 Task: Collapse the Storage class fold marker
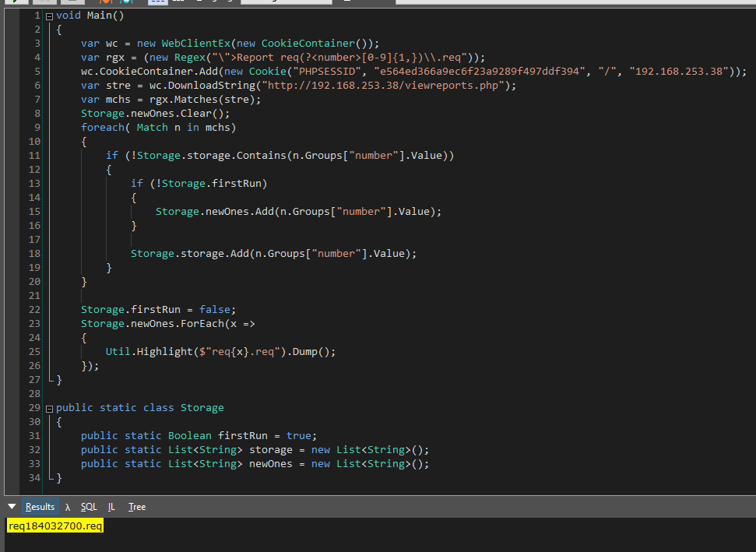point(50,408)
